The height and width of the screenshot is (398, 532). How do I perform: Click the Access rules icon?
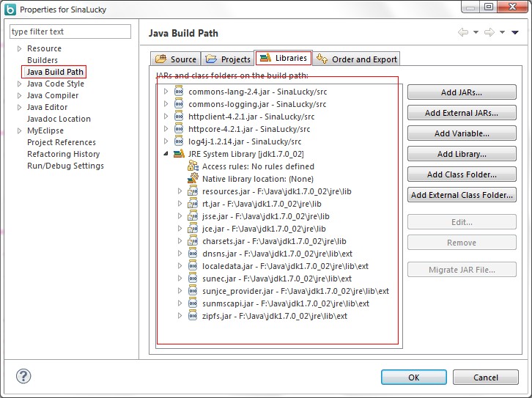click(x=193, y=166)
